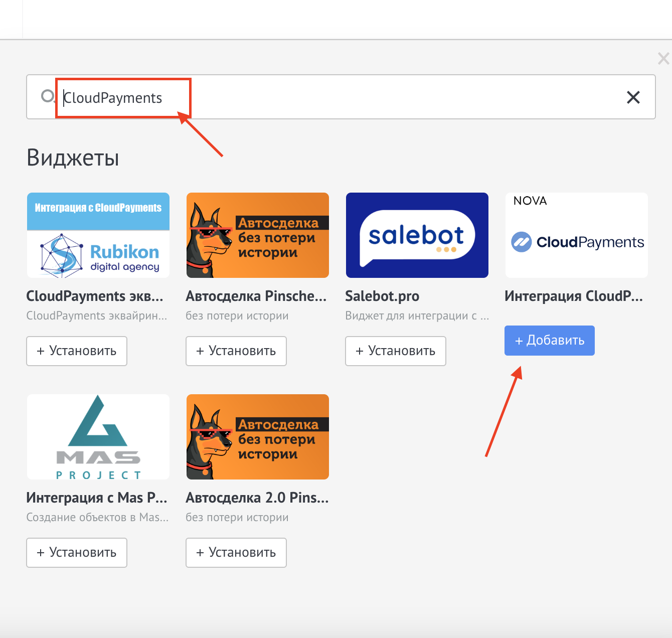Install the Автосделка Pinscher widget

236,351
